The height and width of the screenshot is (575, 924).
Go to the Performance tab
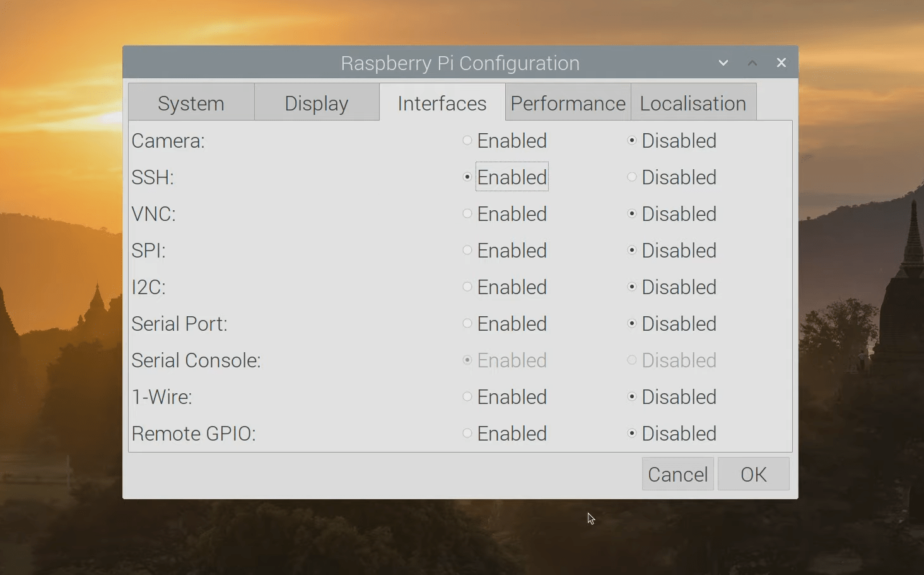[x=568, y=102]
